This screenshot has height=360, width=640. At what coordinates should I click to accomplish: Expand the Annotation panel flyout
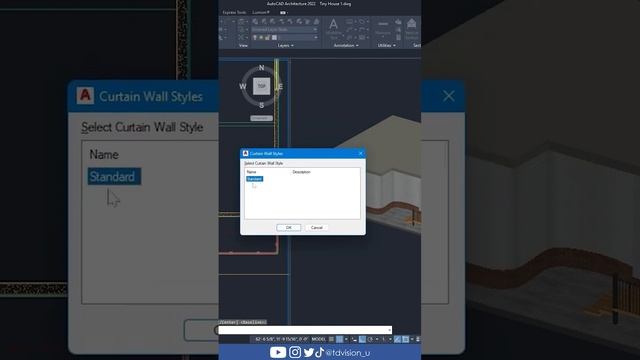click(x=346, y=45)
